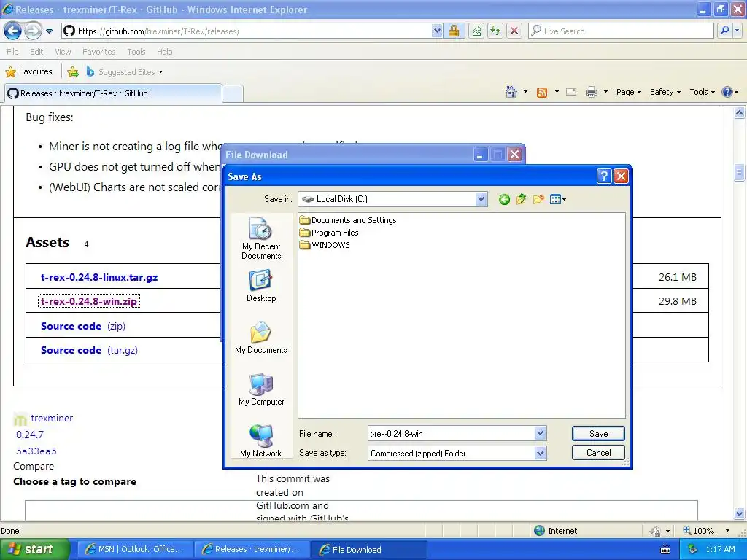Click the Read Mail icon

(571, 92)
